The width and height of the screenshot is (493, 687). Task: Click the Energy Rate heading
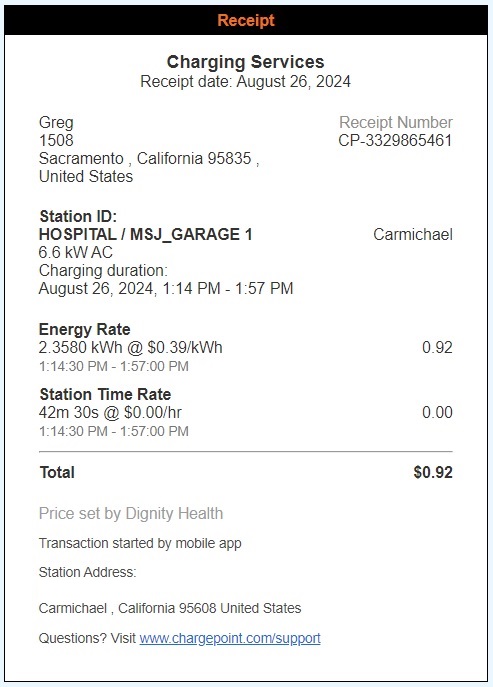coord(85,329)
